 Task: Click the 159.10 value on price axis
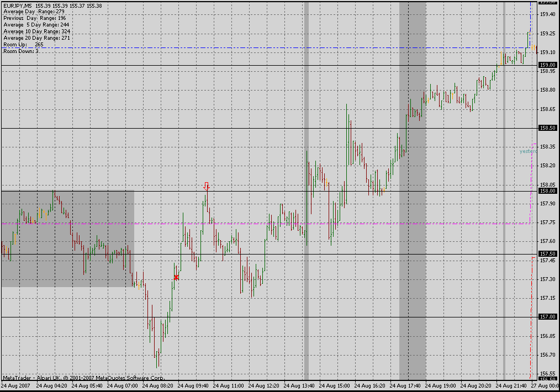pos(547,52)
